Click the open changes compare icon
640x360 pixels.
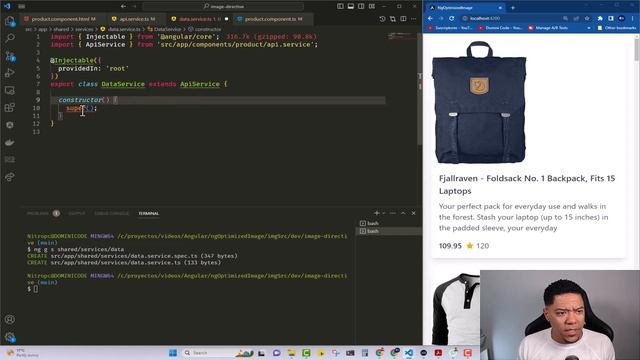[393, 19]
